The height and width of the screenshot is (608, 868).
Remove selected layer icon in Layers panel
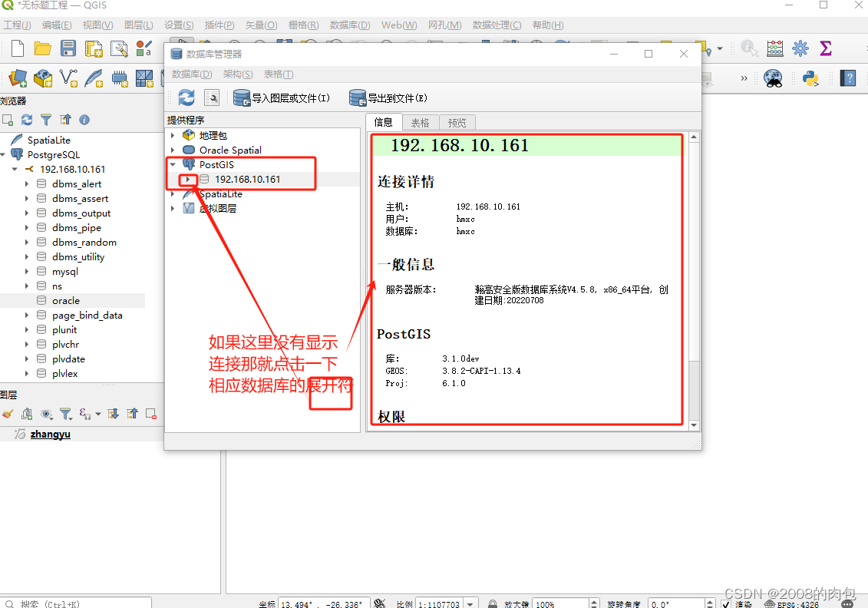(x=151, y=414)
